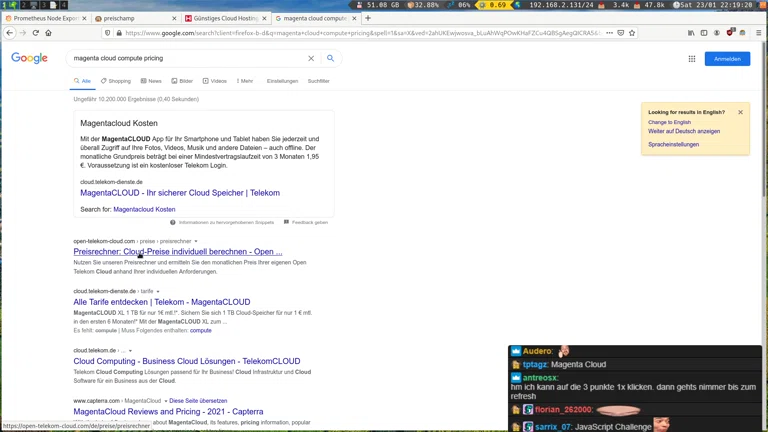Switch to the Bilder results tab
768x432 pixels.
182,81
